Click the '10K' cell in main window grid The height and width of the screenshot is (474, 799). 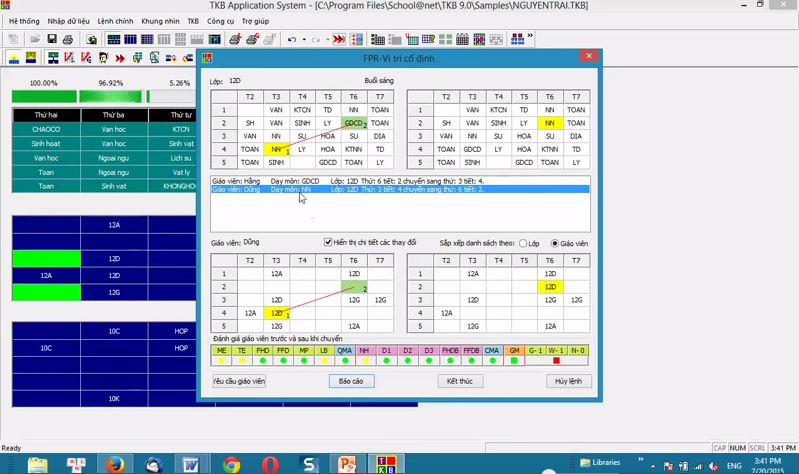click(114, 399)
